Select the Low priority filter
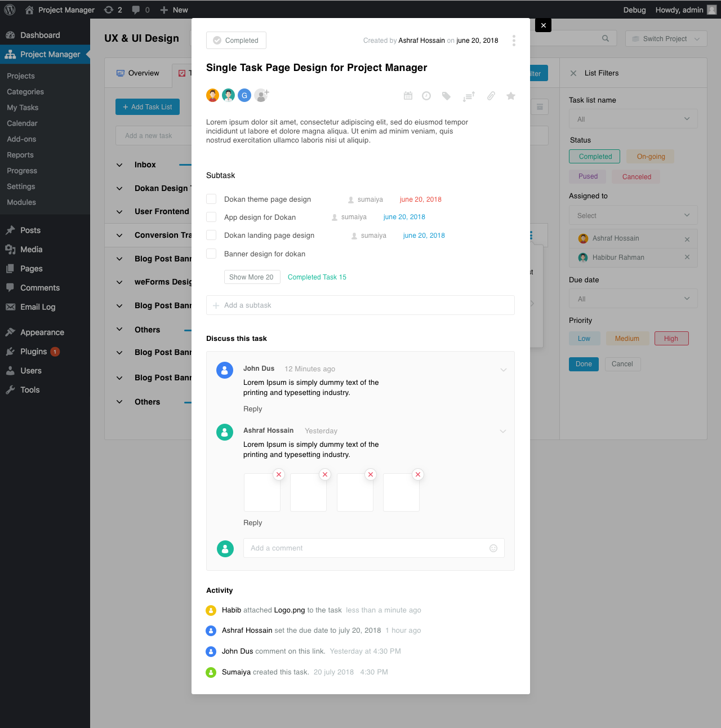The width and height of the screenshot is (721, 728). point(584,339)
